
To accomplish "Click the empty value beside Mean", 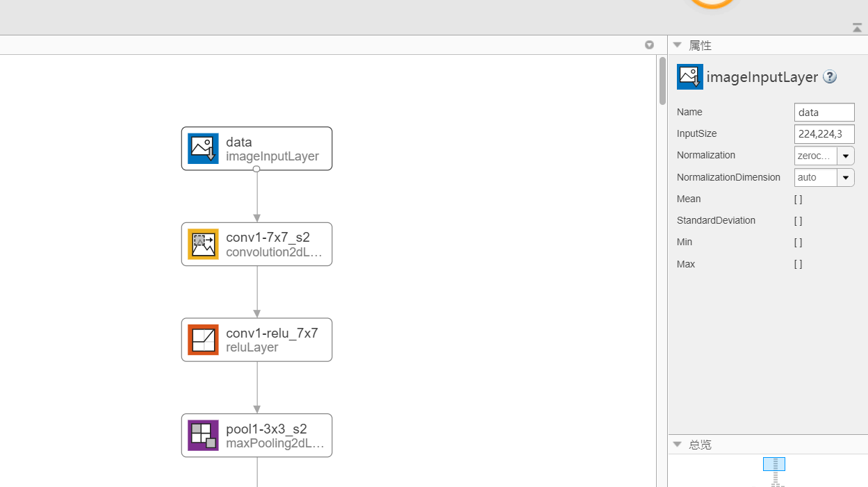I will coord(799,199).
